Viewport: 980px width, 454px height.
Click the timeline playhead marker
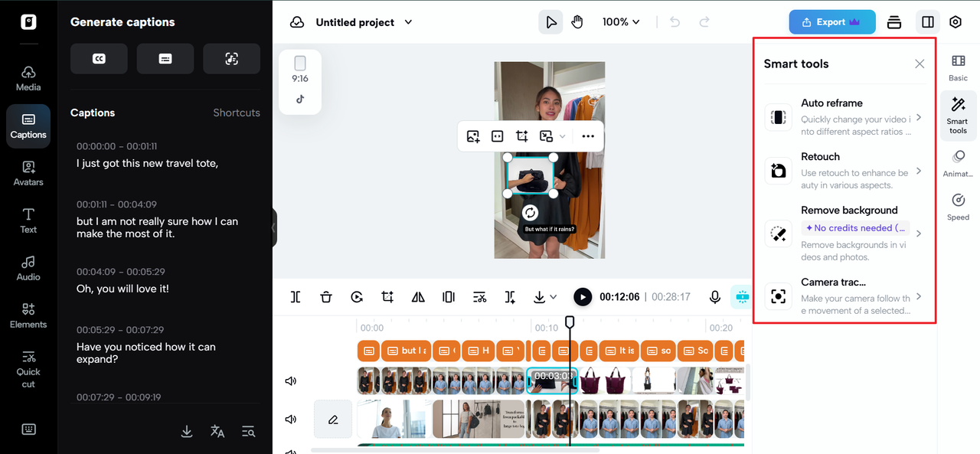coord(570,322)
